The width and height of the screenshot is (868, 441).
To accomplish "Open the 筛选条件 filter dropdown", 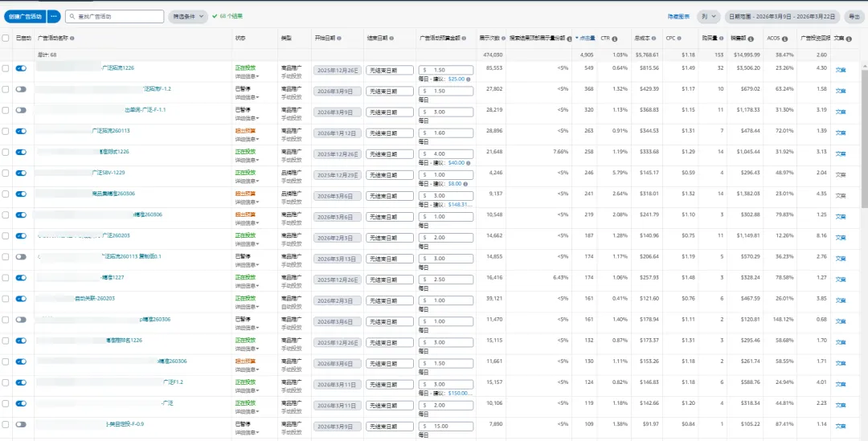I will (x=188, y=16).
